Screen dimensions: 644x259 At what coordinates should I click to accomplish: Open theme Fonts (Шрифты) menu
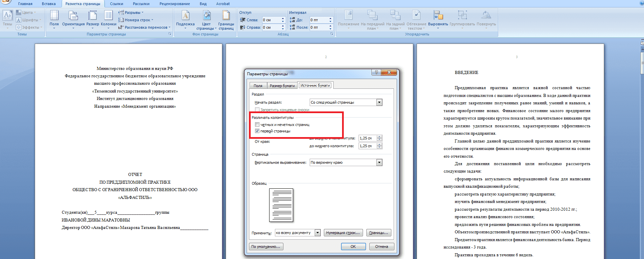click(29, 20)
